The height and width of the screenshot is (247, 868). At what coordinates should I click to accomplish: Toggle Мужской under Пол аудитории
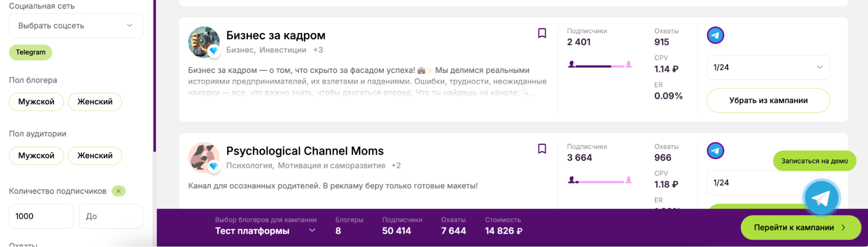36,156
